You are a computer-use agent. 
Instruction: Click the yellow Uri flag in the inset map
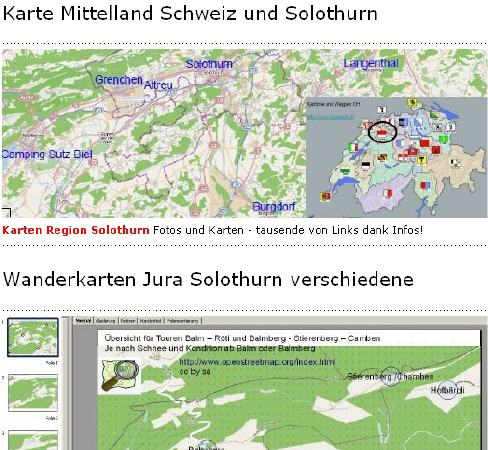[x=422, y=160]
